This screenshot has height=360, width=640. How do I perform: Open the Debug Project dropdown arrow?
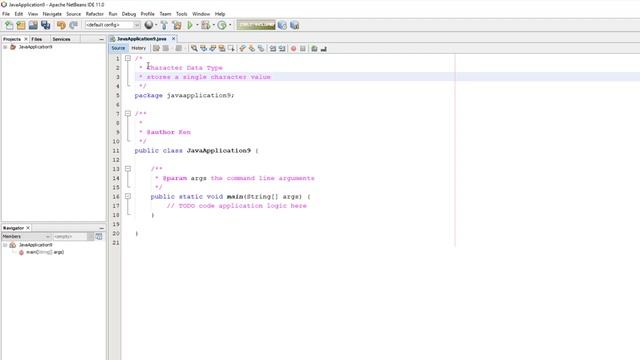[213, 25]
